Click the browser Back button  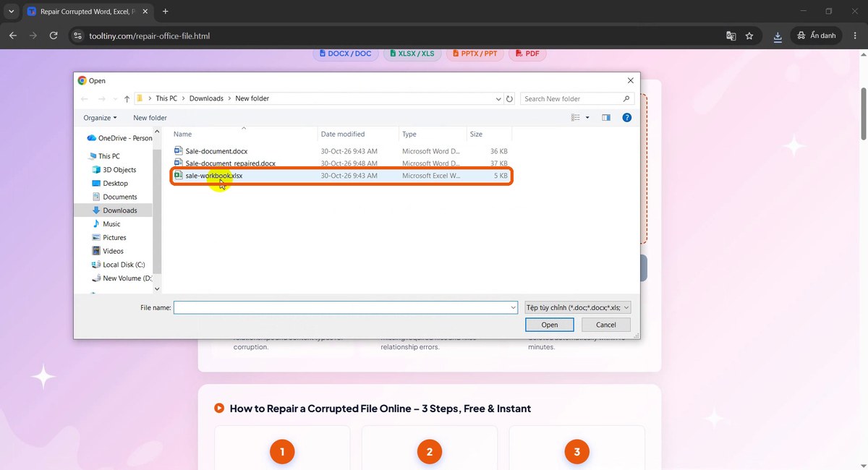[13, 35]
